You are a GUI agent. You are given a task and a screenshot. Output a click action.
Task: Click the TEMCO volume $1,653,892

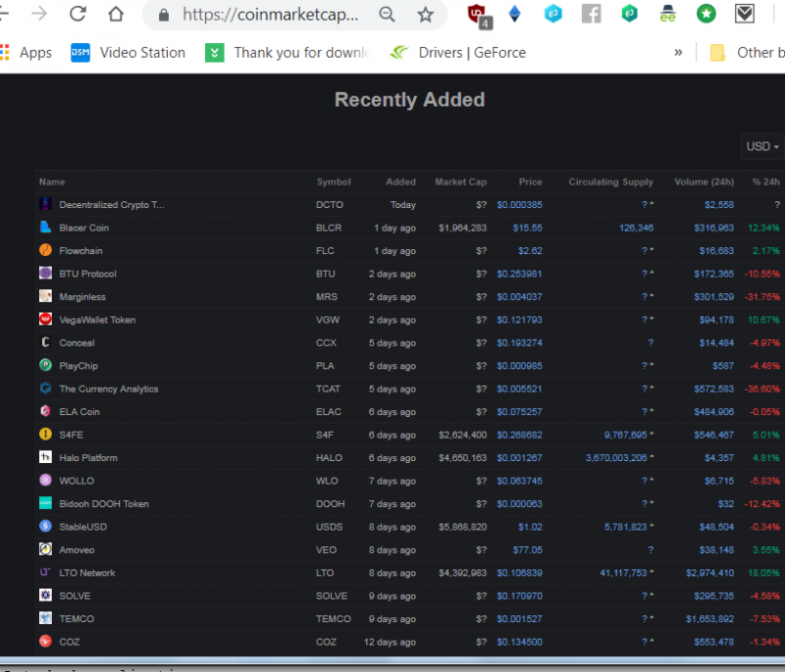709,619
